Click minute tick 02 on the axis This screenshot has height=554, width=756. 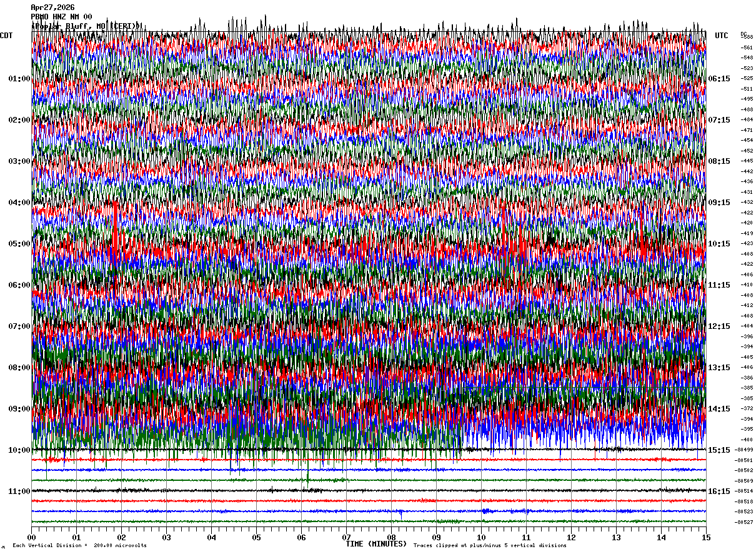tap(121, 537)
